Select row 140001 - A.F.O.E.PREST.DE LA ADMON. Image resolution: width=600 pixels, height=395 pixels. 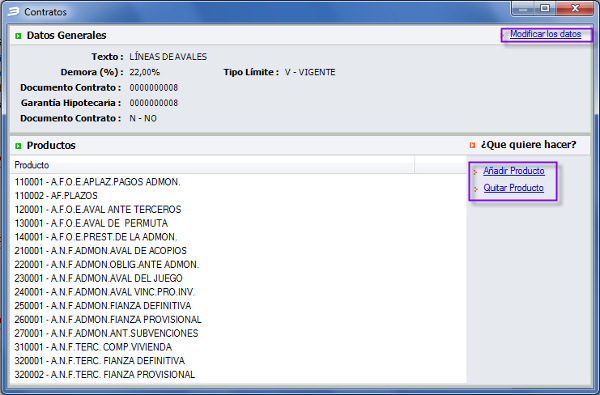coord(238,237)
